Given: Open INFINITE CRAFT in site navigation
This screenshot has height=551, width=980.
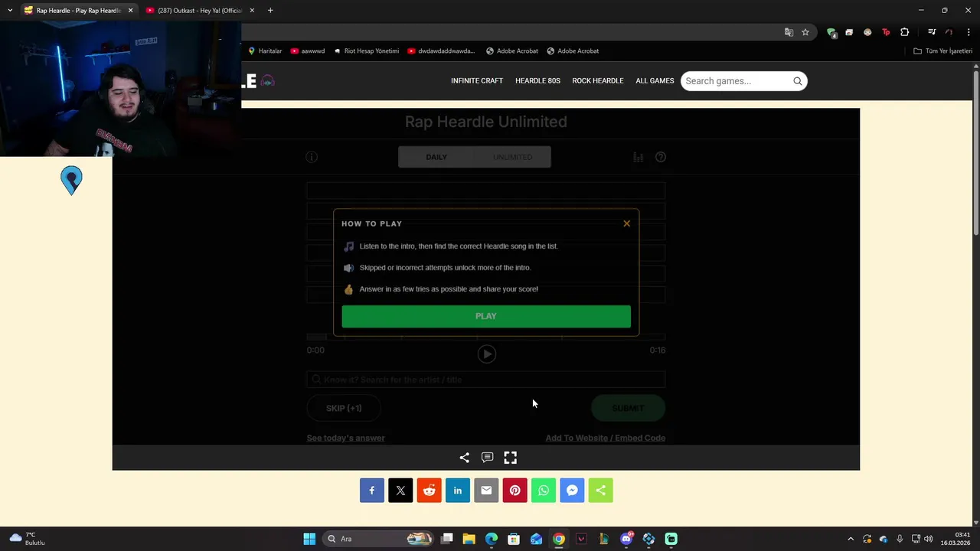Looking at the screenshot, I should [x=477, y=81].
